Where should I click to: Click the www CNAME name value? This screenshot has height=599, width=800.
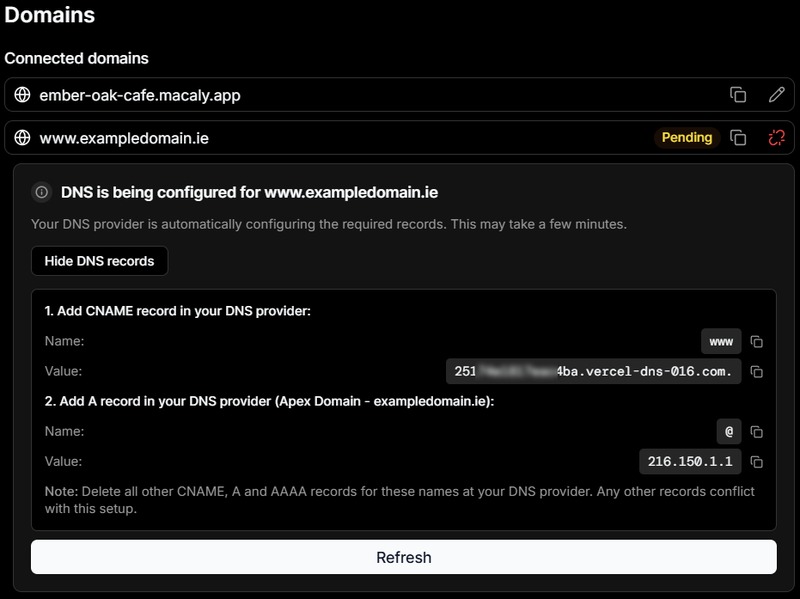721,341
